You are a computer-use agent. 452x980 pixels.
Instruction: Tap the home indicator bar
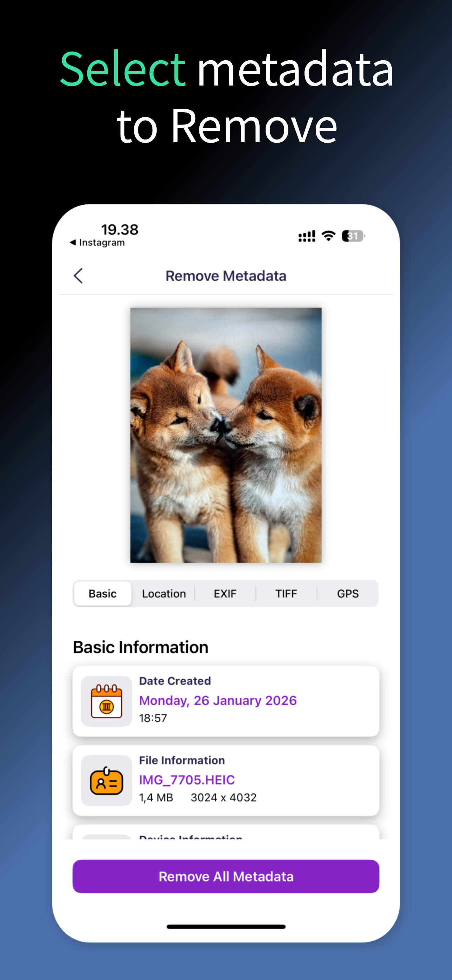pos(226,927)
